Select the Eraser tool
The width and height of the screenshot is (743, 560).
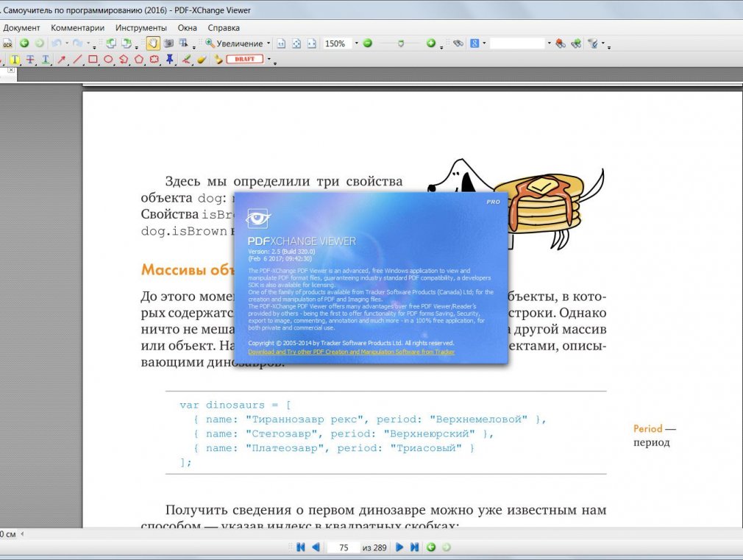click(x=202, y=60)
